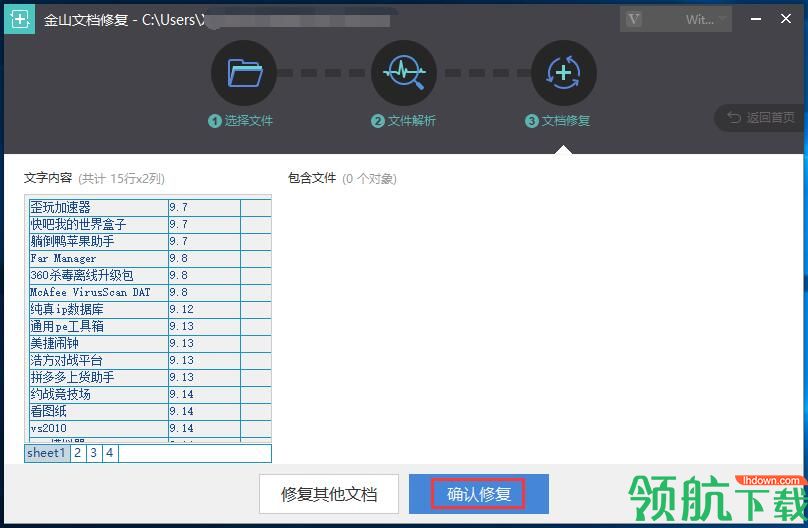This screenshot has width=808, height=528.
Task: Click the 文档修复 step label
Action: [558, 121]
